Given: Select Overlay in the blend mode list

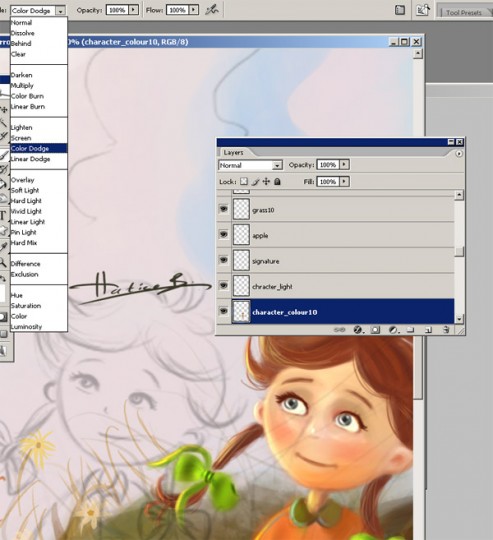Looking at the screenshot, I should click(x=22, y=180).
